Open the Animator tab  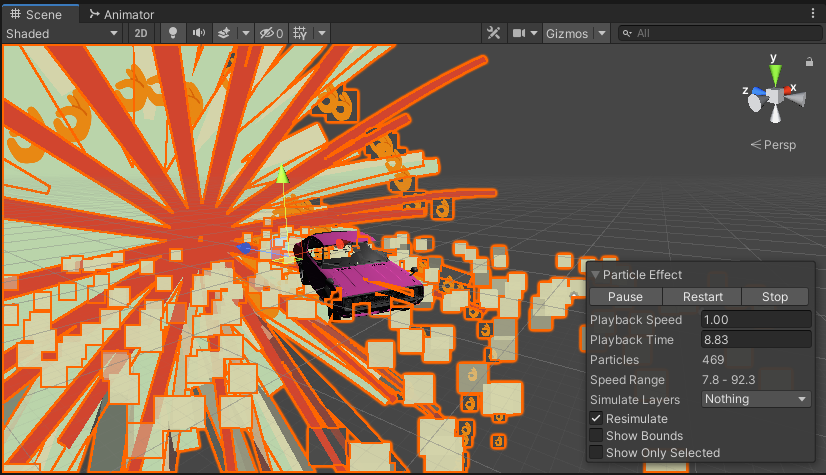(122, 14)
